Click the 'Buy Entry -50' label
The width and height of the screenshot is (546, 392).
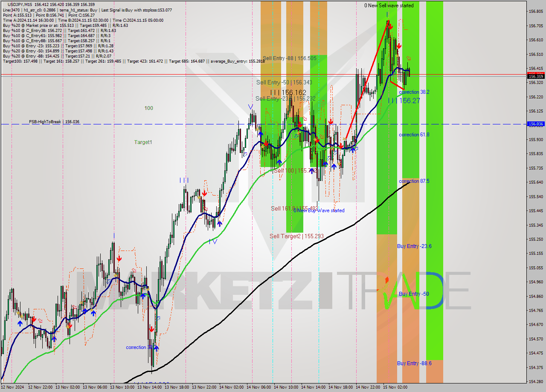(x=414, y=294)
